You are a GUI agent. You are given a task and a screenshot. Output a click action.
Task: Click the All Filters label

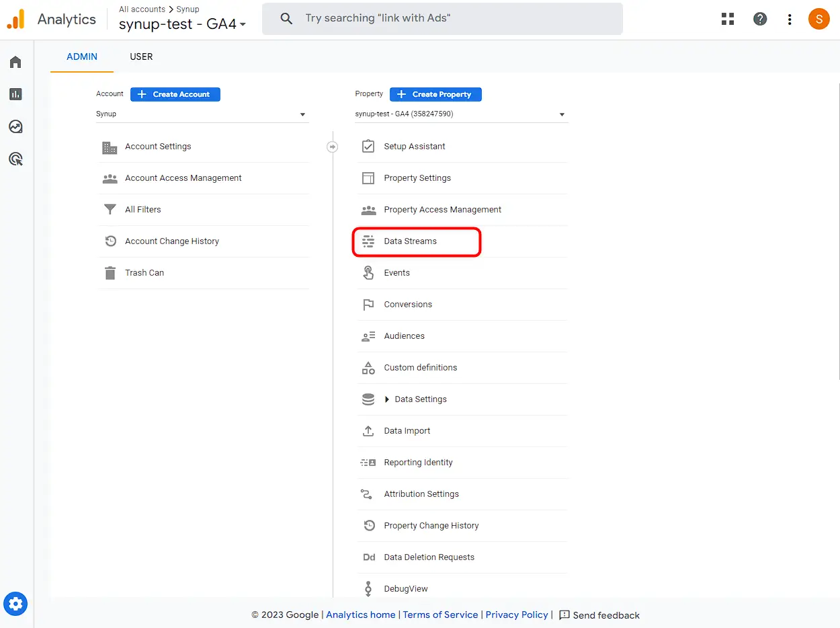[x=143, y=210]
